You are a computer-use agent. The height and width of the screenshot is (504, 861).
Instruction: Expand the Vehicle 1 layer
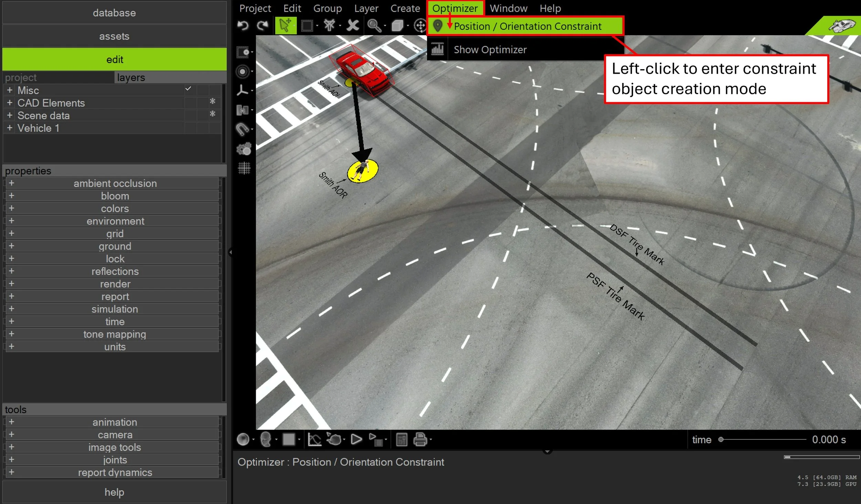pos(10,128)
